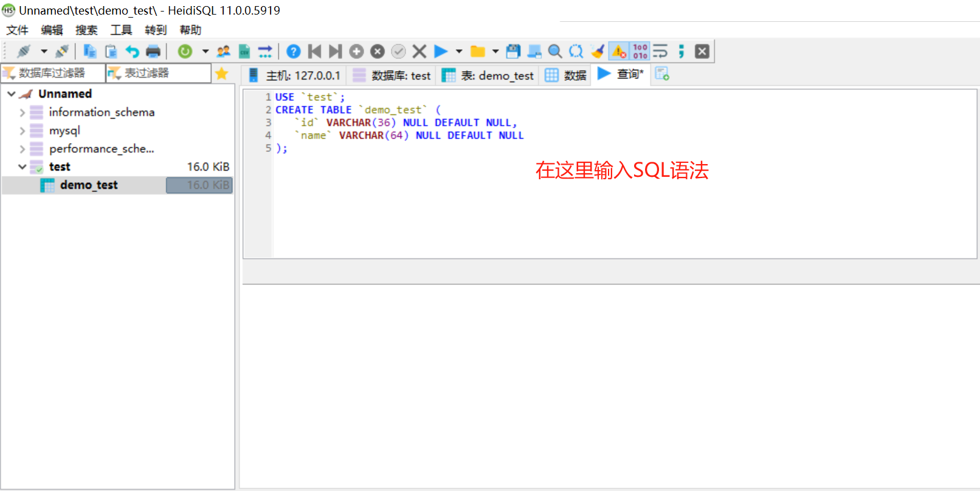The width and height of the screenshot is (980, 491).
Task: Open the folder icon's dropdown arrow
Action: (x=495, y=52)
